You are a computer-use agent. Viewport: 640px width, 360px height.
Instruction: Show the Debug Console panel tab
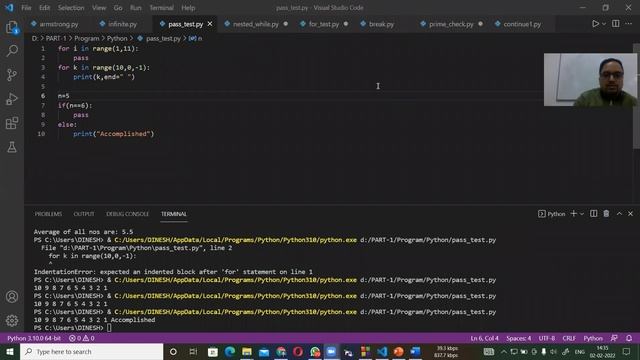click(x=127, y=214)
